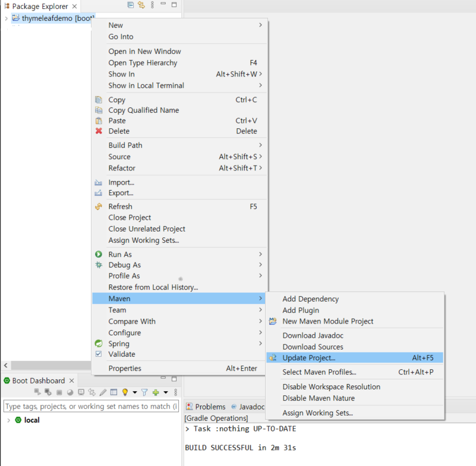Expand the thymeleafdemo project tree node
The image size is (476, 466).
6,18
